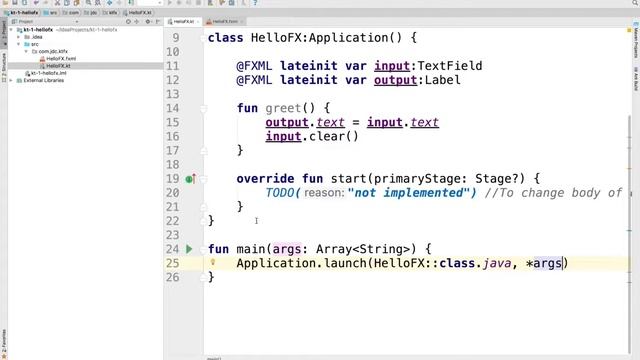Fold the start function at line 19
Screen dimensions: 640x360
[x=203, y=179]
